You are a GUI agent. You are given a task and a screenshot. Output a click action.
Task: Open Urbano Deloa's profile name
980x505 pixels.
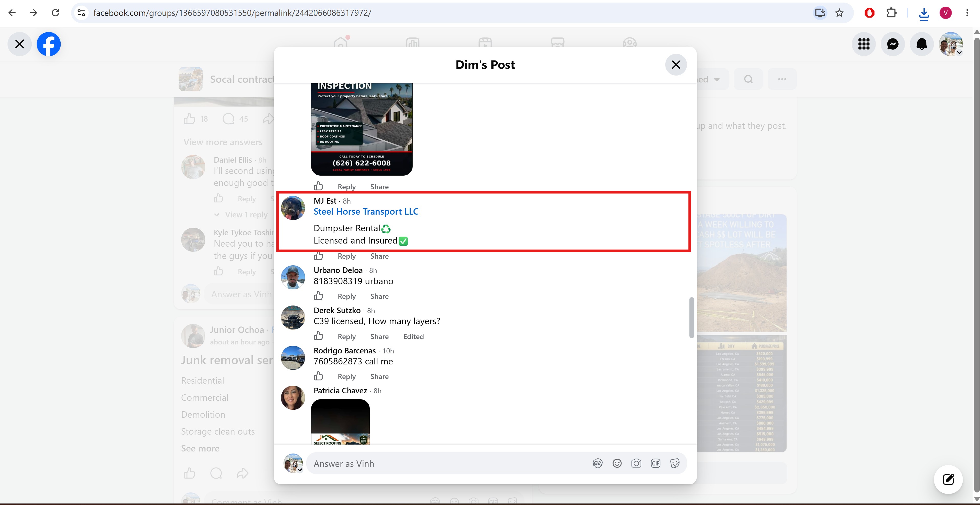click(338, 270)
